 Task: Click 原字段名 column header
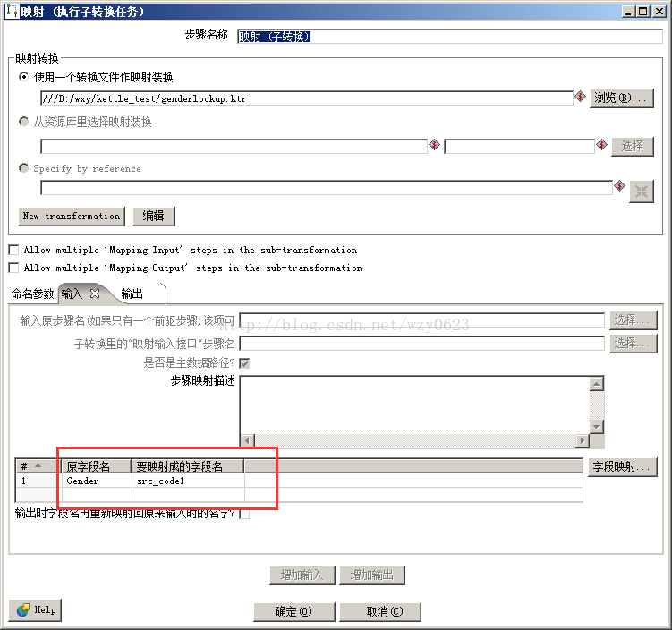click(x=96, y=466)
